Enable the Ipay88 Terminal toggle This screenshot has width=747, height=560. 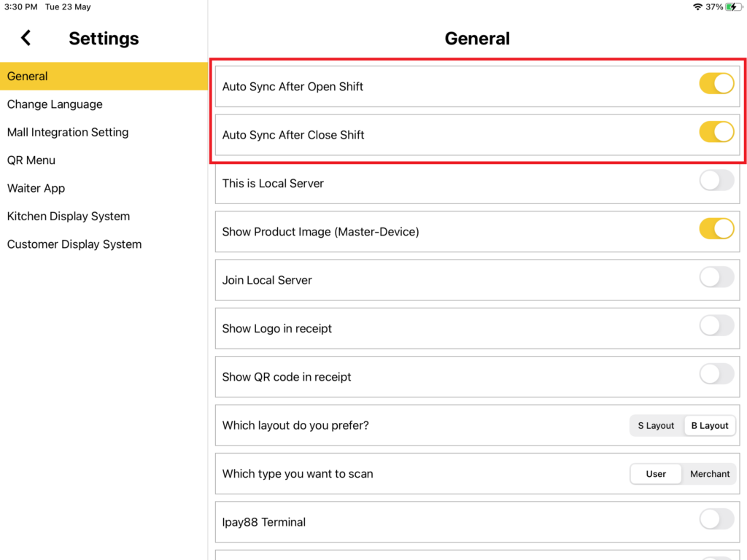click(x=716, y=519)
